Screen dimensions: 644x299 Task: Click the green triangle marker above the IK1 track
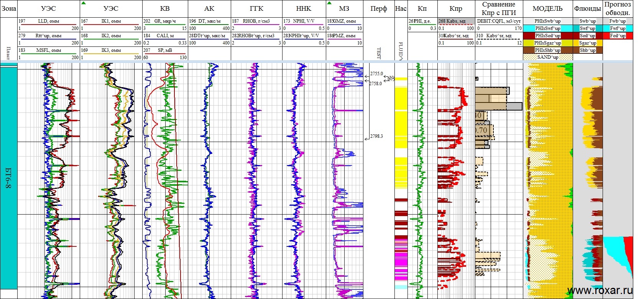point(83,3)
